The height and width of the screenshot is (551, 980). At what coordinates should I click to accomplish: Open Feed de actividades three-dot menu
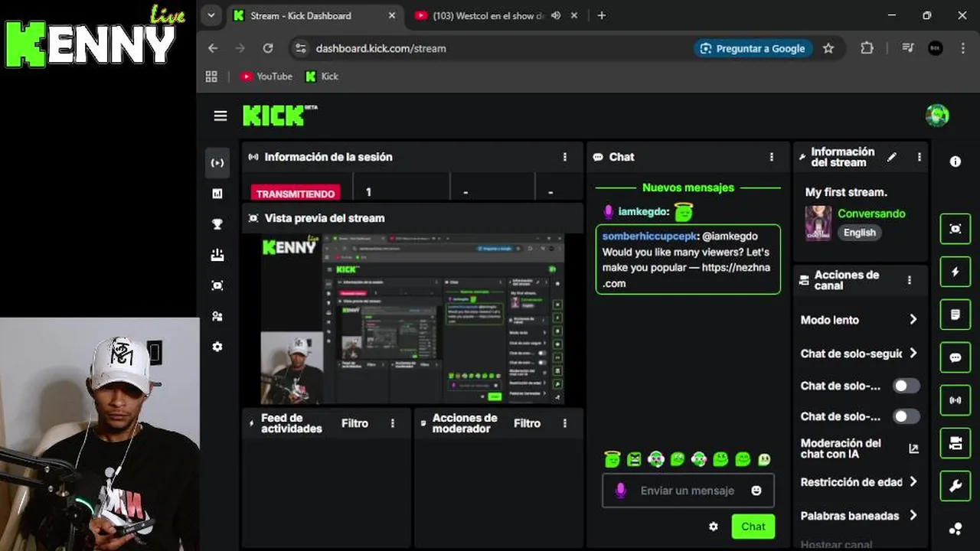pyautogui.click(x=393, y=423)
